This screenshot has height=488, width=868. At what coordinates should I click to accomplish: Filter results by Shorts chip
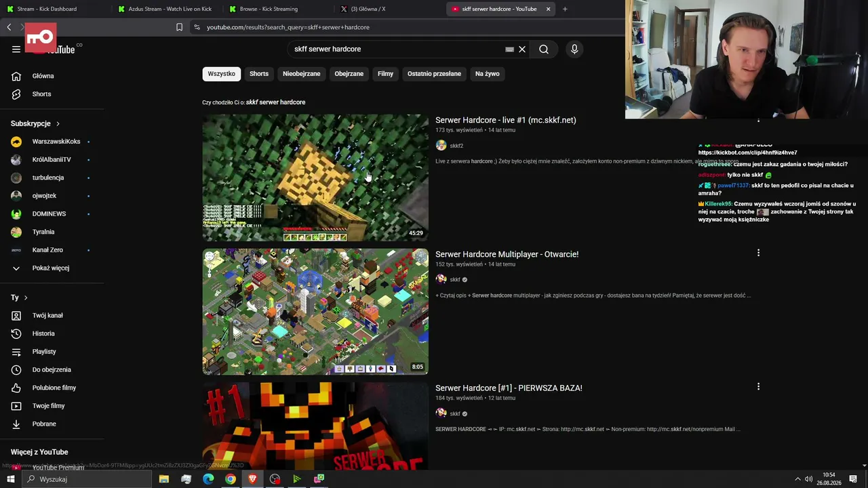point(259,74)
